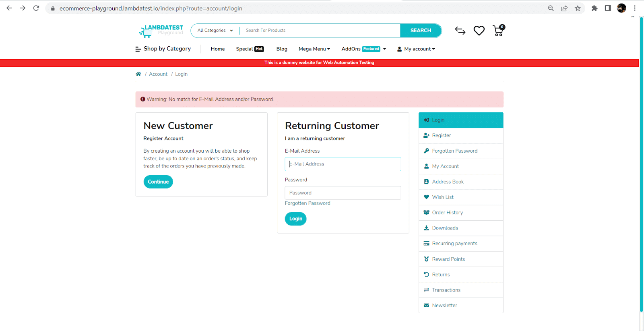Open Wish List link in sidebar
This screenshot has height=331, width=644.
coord(461,197)
